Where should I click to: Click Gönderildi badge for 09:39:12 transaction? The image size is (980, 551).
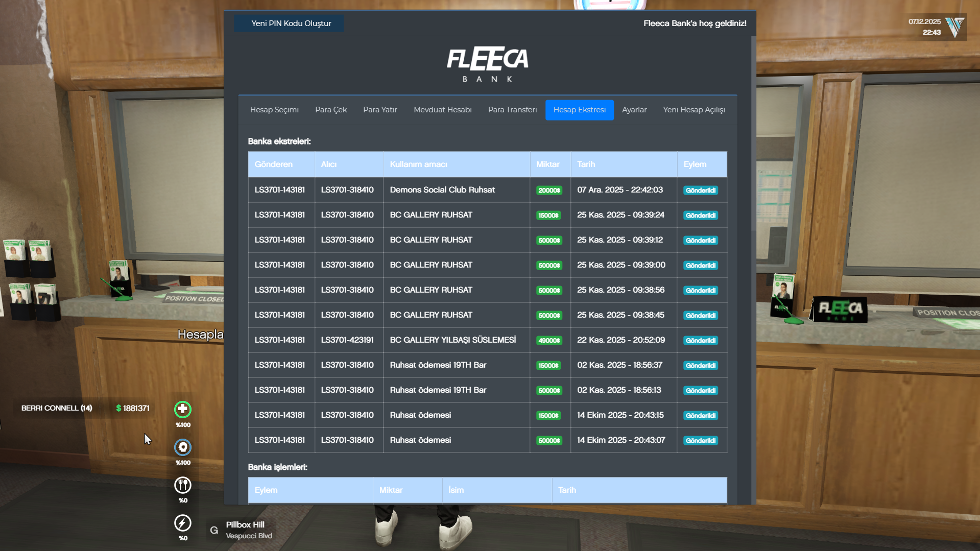pyautogui.click(x=701, y=241)
